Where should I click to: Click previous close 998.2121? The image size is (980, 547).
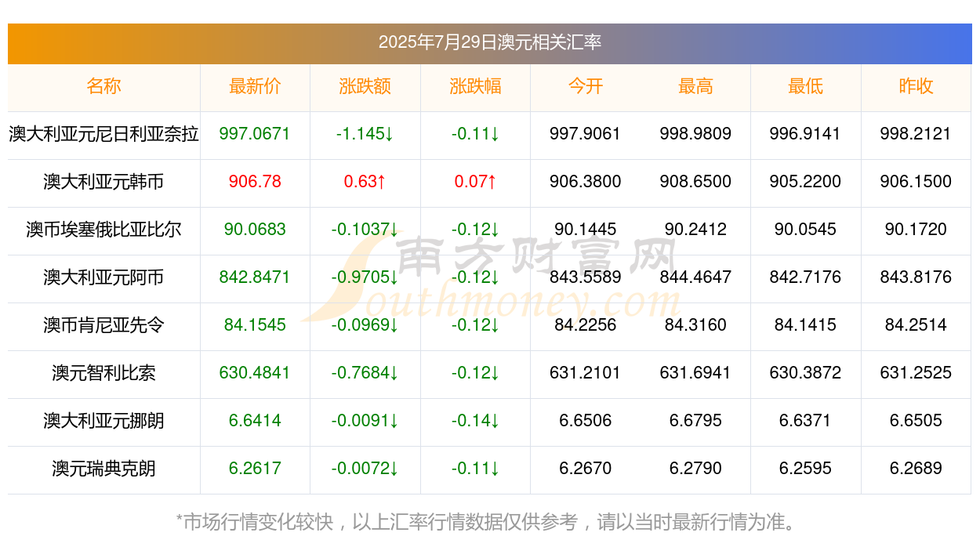916,134
